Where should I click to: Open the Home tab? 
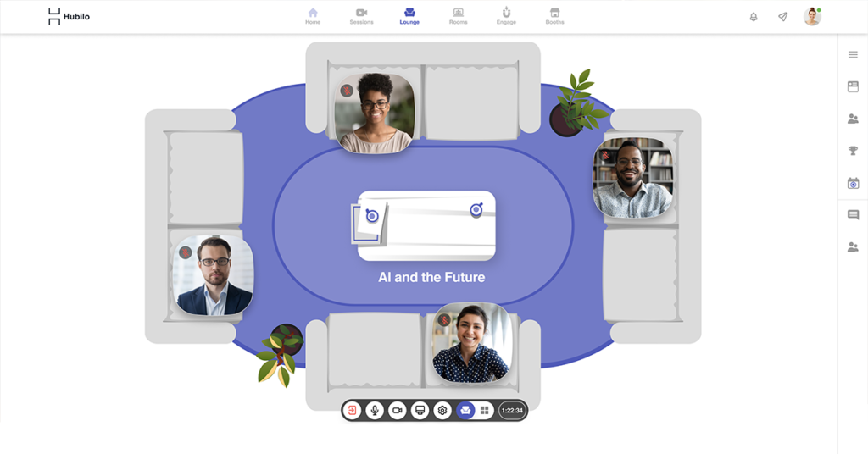click(x=313, y=17)
